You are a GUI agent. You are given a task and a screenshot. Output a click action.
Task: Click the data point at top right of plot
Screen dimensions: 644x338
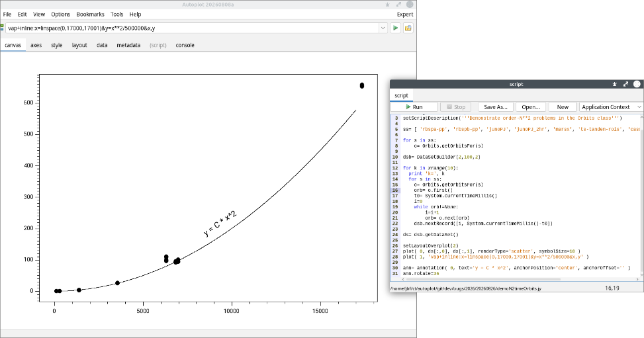pyautogui.click(x=362, y=85)
